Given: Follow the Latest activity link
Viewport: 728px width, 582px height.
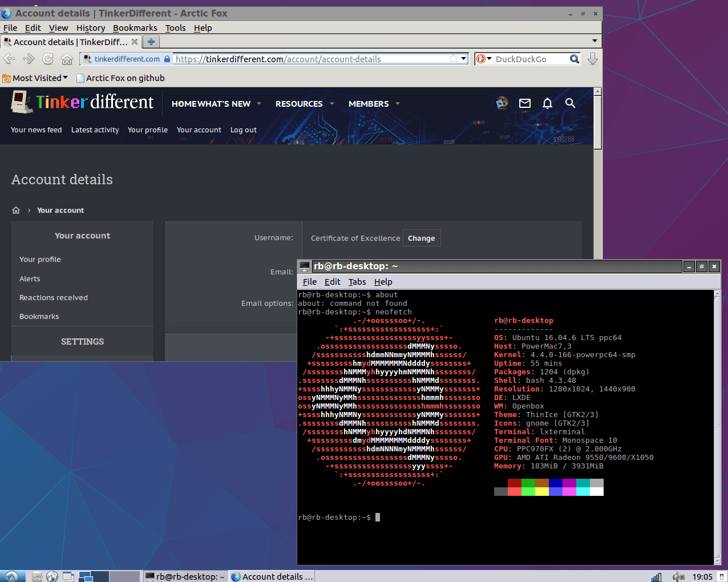Looking at the screenshot, I should click(95, 130).
